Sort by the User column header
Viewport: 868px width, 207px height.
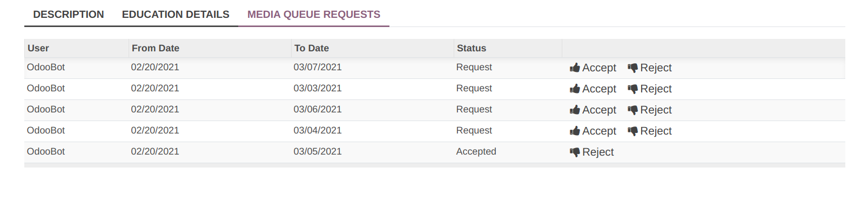click(76, 48)
